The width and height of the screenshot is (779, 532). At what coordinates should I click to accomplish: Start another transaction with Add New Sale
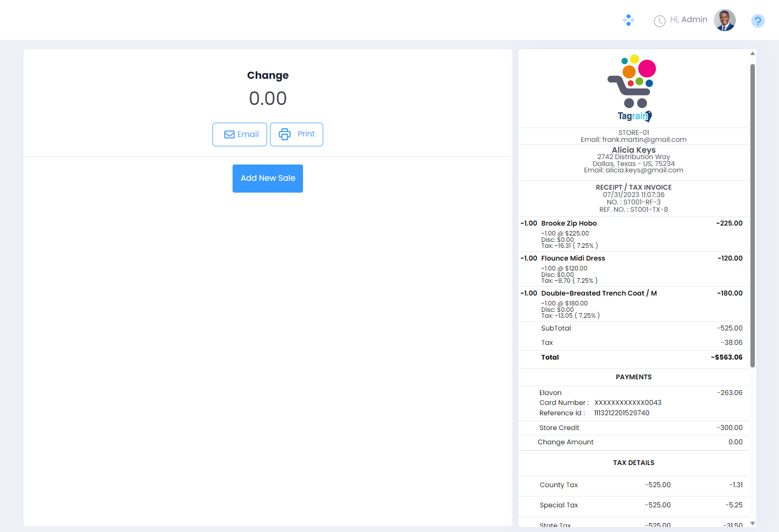tap(268, 178)
